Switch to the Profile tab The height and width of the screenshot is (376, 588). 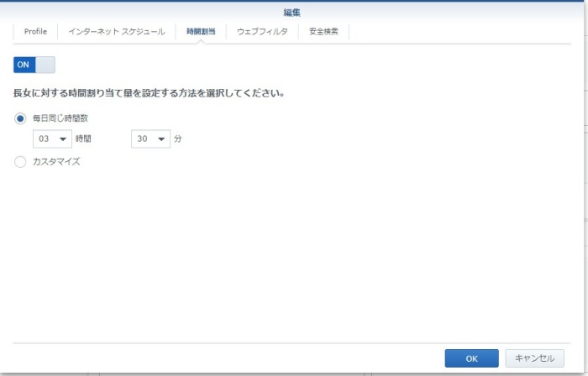[x=35, y=31]
